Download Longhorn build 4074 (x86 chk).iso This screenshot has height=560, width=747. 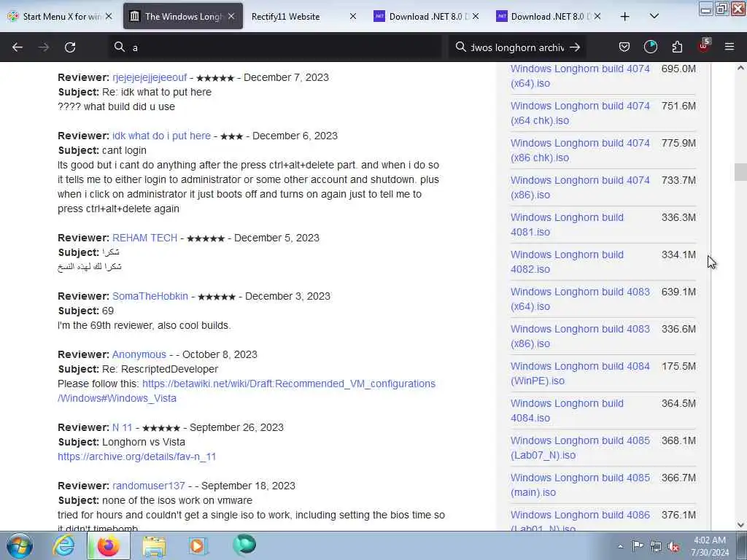click(580, 150)
